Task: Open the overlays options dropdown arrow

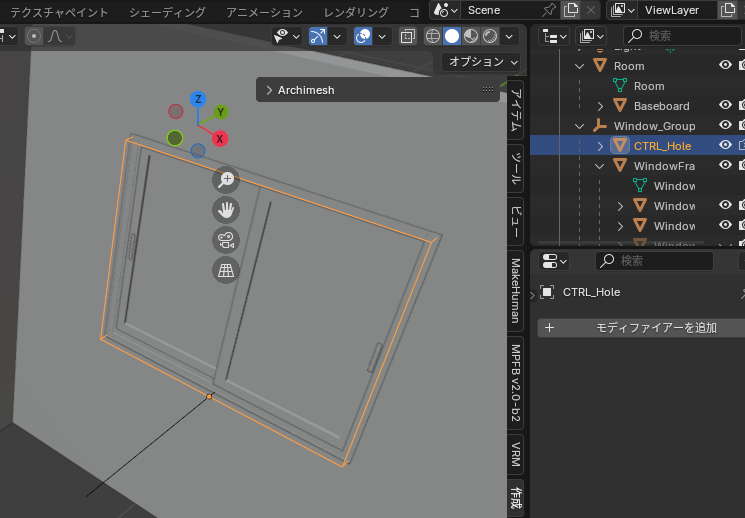Action: pyautogui.click(x=382, y=36)
